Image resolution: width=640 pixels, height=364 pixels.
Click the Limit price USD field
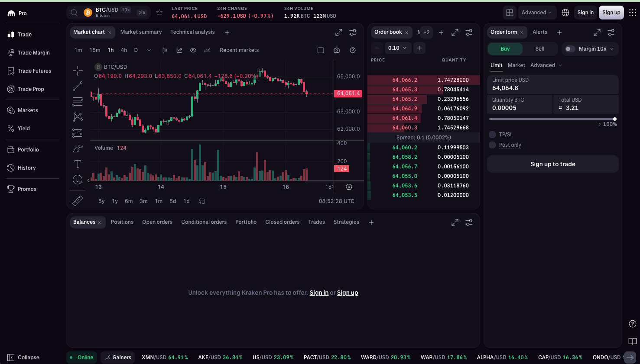(x=553, y=84)
